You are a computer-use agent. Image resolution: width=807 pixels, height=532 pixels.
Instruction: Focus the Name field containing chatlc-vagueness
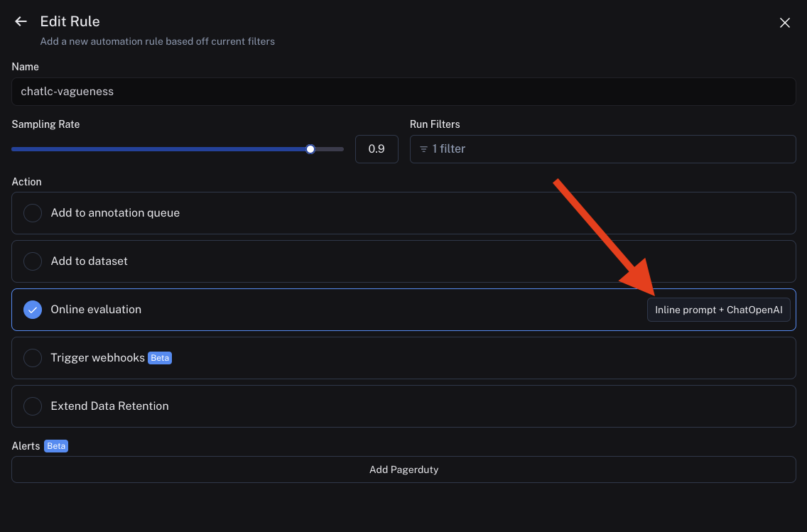click(403, 92)
